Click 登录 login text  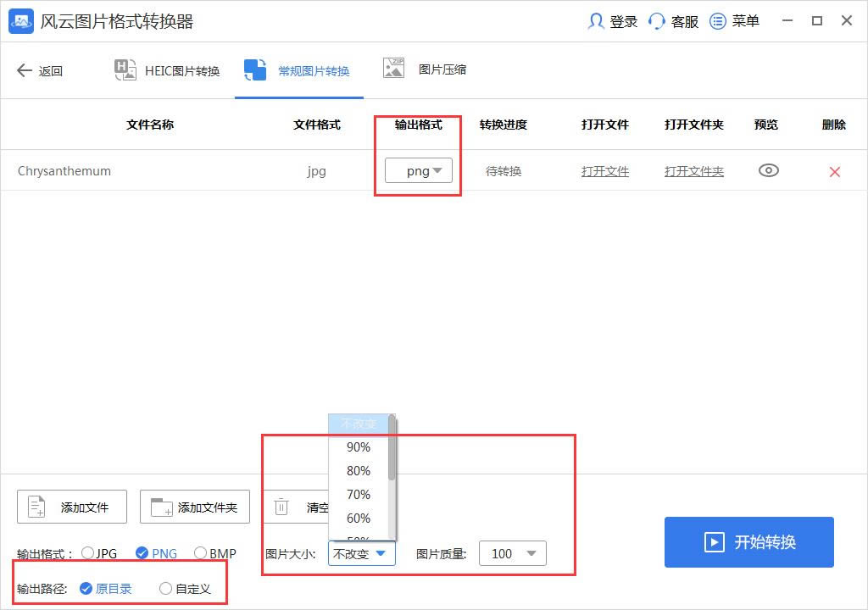[x=623, y=21]
